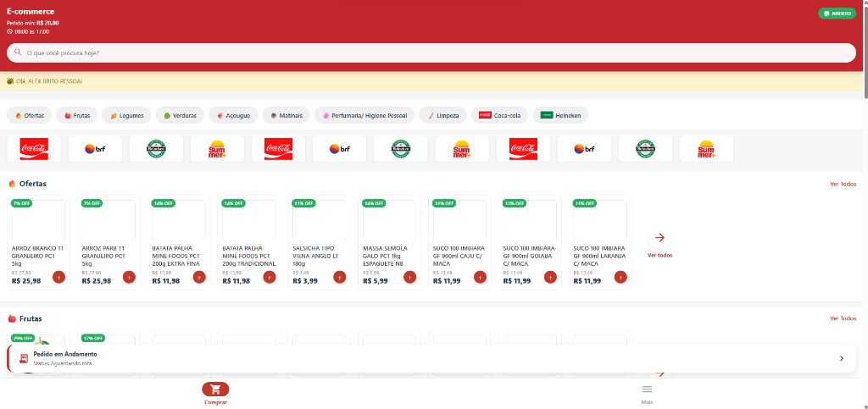
Task: Click the 14% OFF badge on MASSA SEMOLA
Action: 373,203
